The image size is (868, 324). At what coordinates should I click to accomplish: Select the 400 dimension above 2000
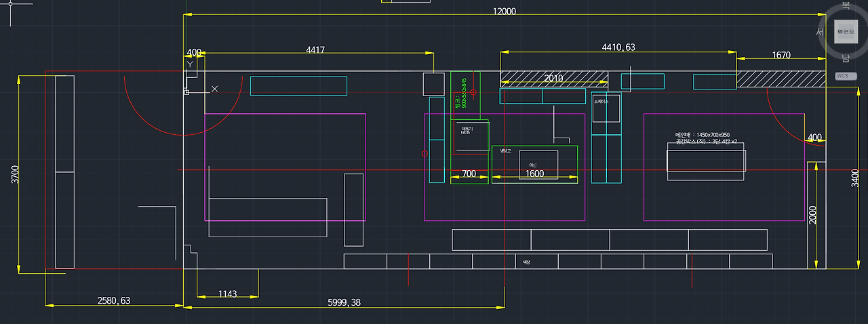[x=814, y=138]
